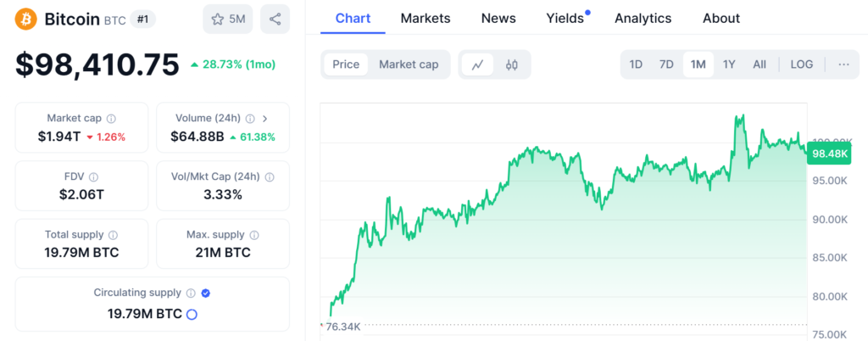Click the circulating supply progress circle

click(x=192, y=314)
